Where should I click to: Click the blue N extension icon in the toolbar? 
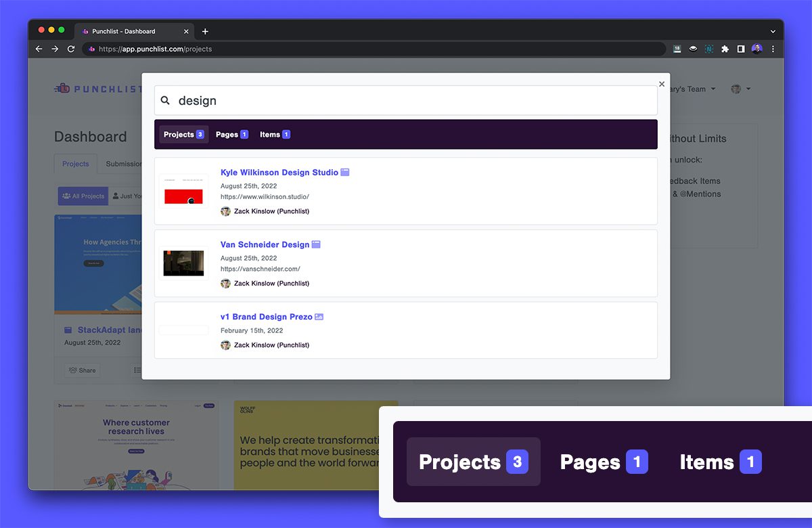709,49
